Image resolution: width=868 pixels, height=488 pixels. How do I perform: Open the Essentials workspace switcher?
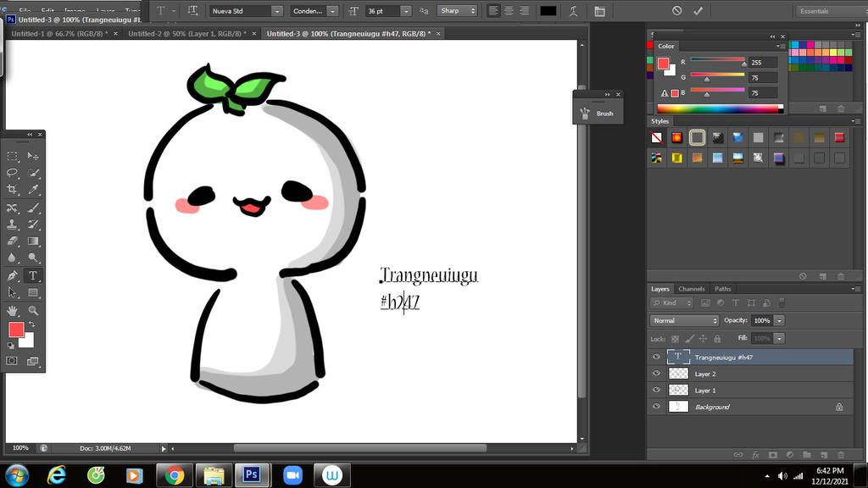(831, 11)
